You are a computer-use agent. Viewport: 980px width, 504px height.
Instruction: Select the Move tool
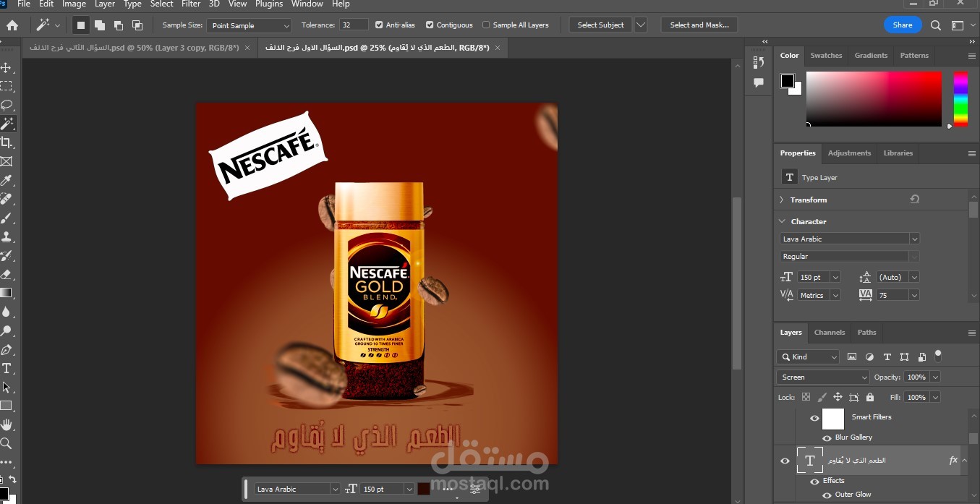pos(7,67)
